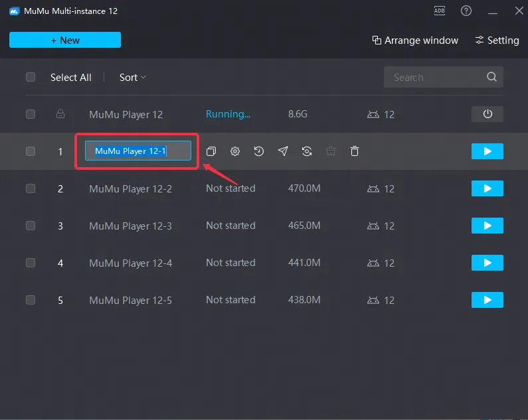528x420 pixels.
Task: Open Arrange window option
Action: [415, 40]
